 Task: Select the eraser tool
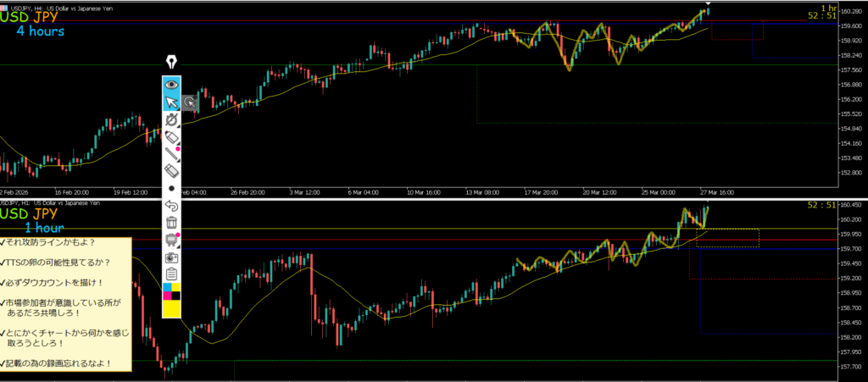171,171
